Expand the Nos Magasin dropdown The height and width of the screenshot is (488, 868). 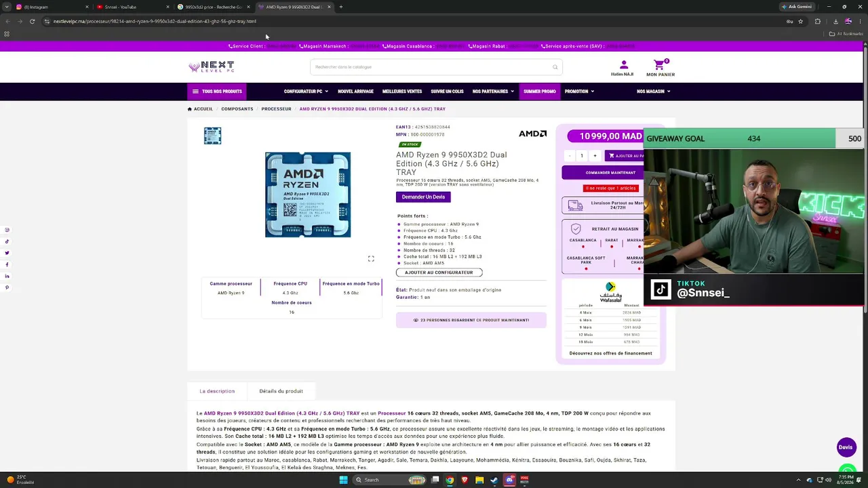click(654, 91)
